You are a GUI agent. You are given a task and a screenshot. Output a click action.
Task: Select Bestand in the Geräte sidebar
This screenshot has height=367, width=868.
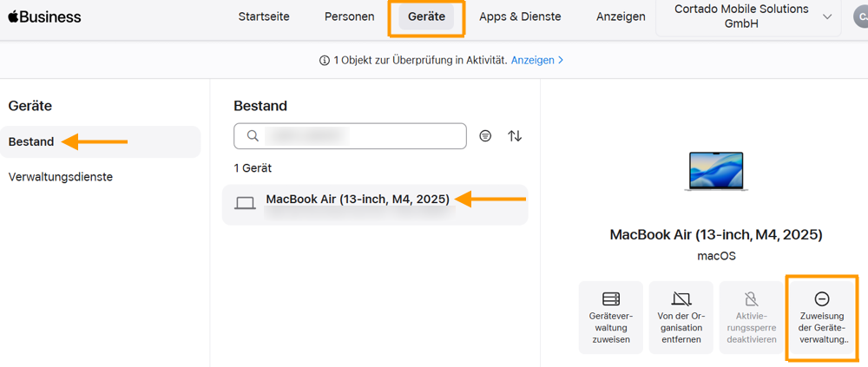[x=100, y=141]
